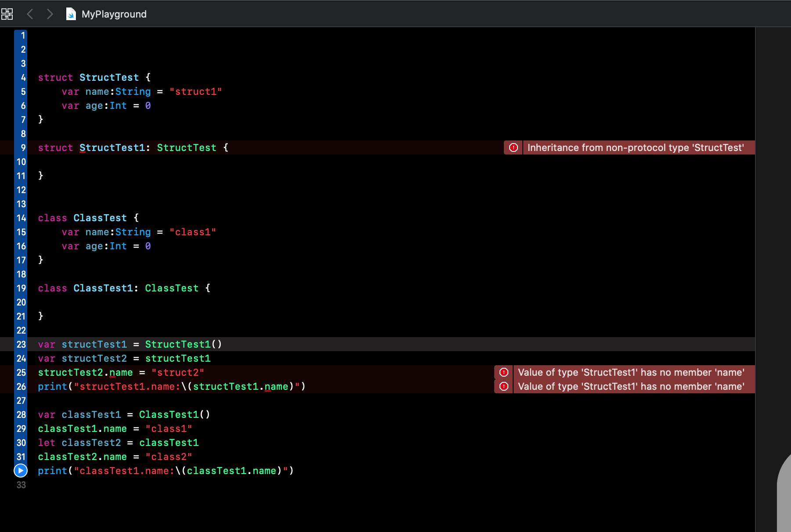Image resolution: width=791 pixels, height=532 pixels.
Task: Click 'ClassTest1' declaration on line 19
Action: click(x=103, y=288)
